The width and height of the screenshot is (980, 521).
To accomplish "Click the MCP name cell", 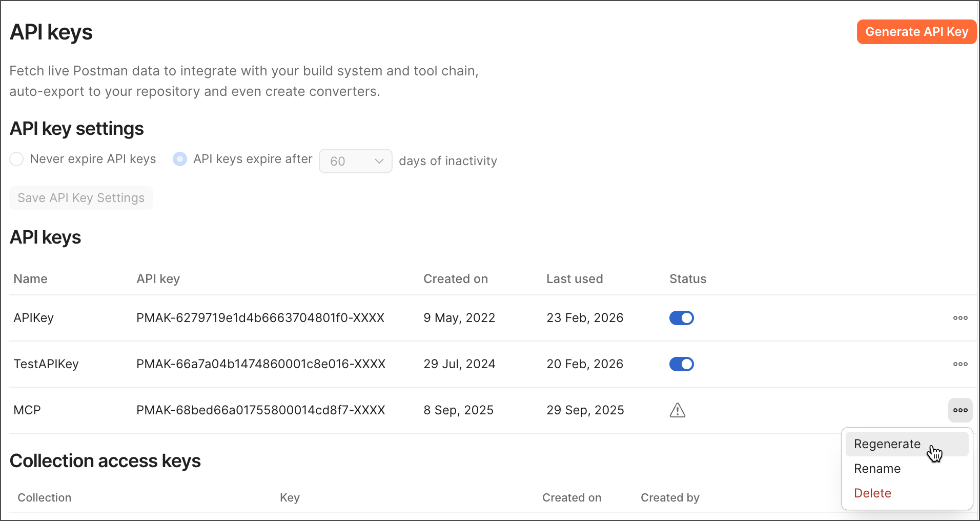I will pyautogui.click(x=27, y=410).
